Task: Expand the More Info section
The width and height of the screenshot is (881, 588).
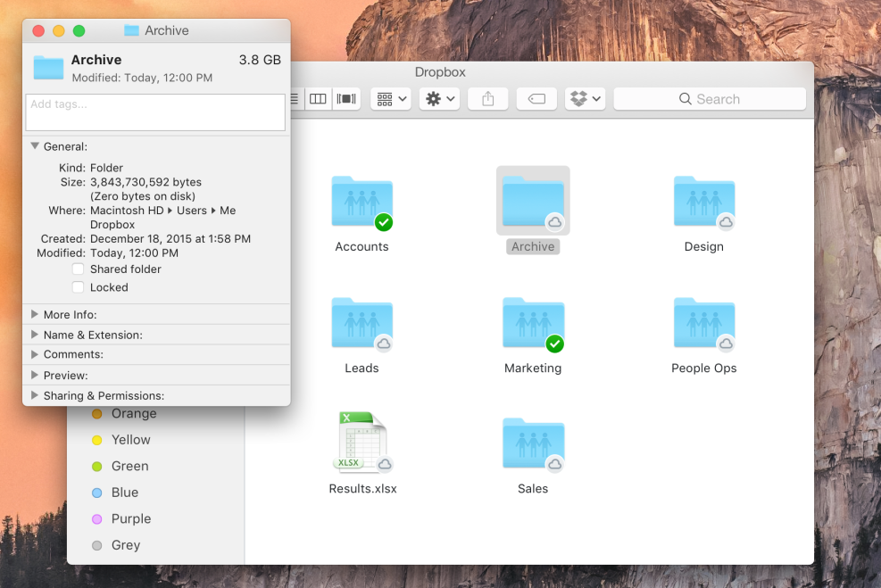Action: (x=35, y=314)
